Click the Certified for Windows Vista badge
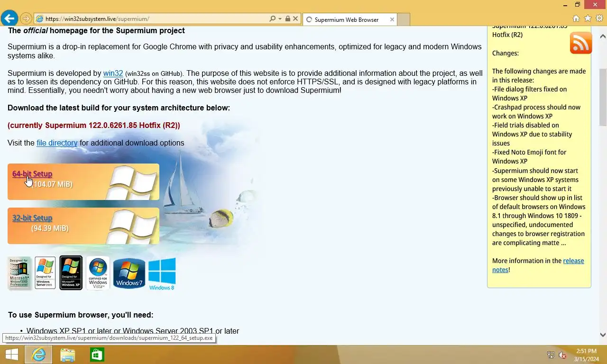This screenshot has width=607, height=364. [98, 273]
